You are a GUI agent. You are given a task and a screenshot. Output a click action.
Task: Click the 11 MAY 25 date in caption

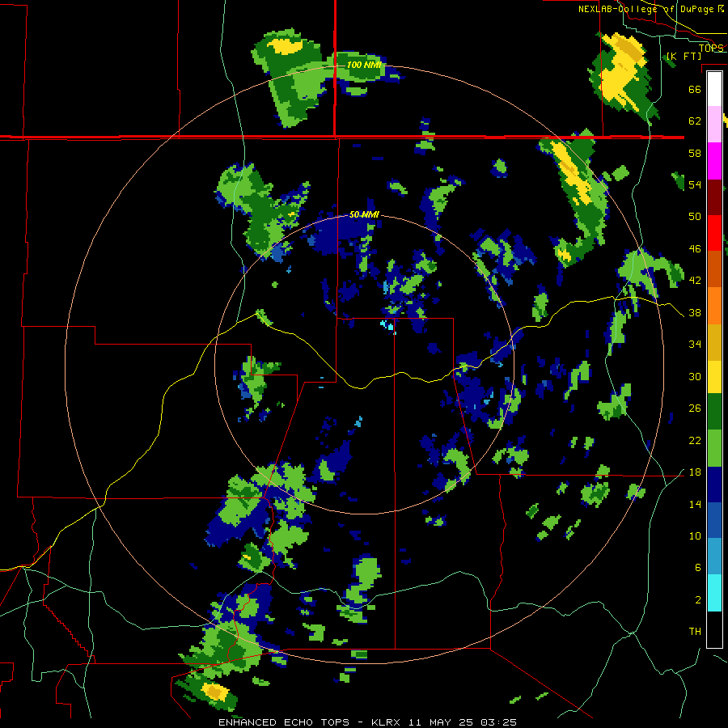[441, 722]
